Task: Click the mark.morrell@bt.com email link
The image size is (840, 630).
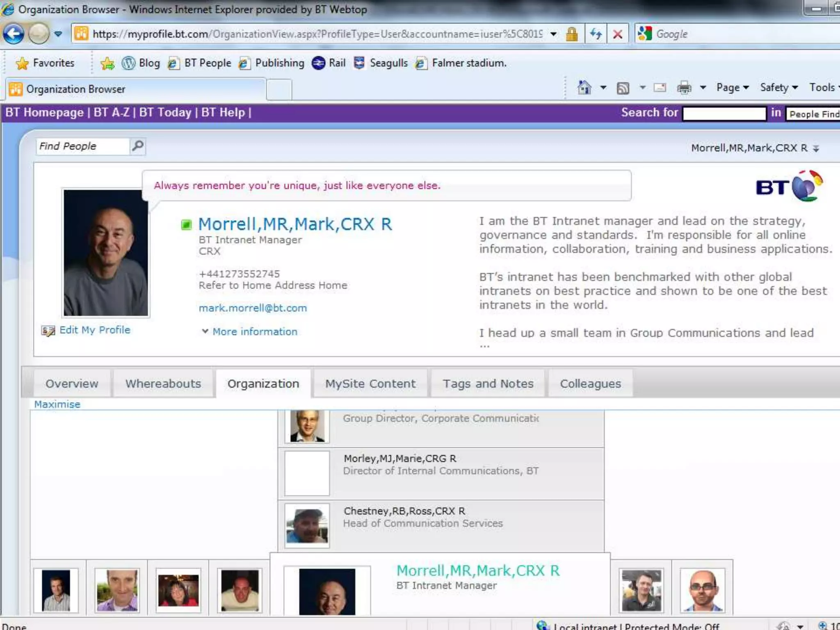Action: 253,308
